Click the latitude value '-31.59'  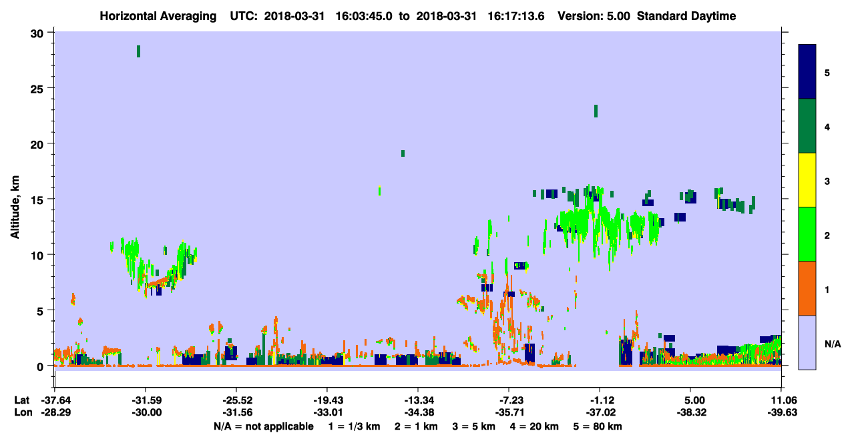146,400
